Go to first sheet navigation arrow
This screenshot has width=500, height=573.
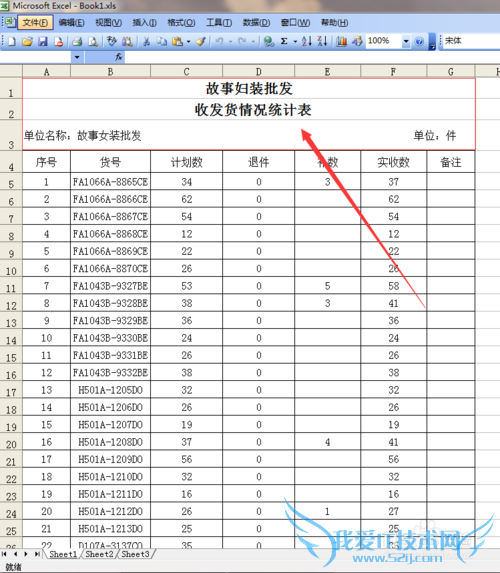[x=4, y=554]
